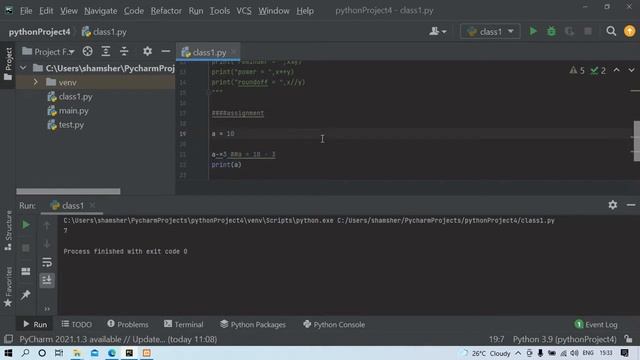Click Down the stack trace arrow

click(47, 244)
